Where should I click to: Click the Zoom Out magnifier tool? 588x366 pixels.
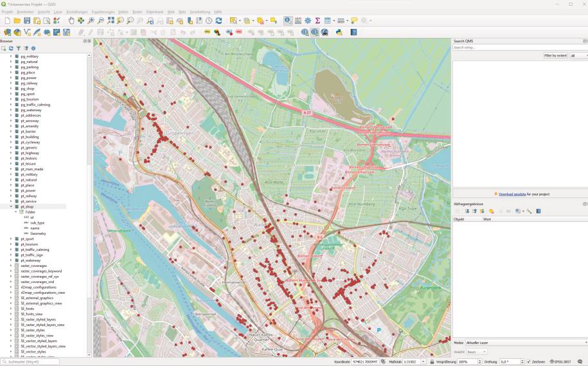(100, 21)
